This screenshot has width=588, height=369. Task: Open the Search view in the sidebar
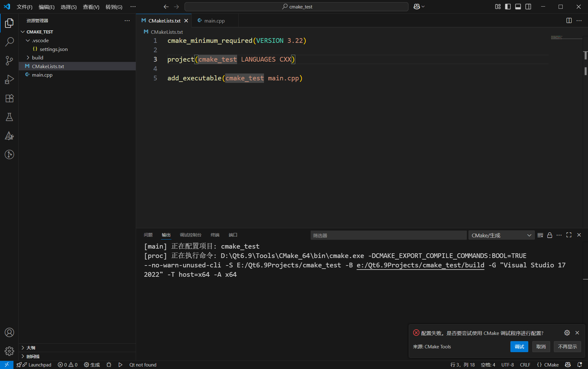(9, 42)
